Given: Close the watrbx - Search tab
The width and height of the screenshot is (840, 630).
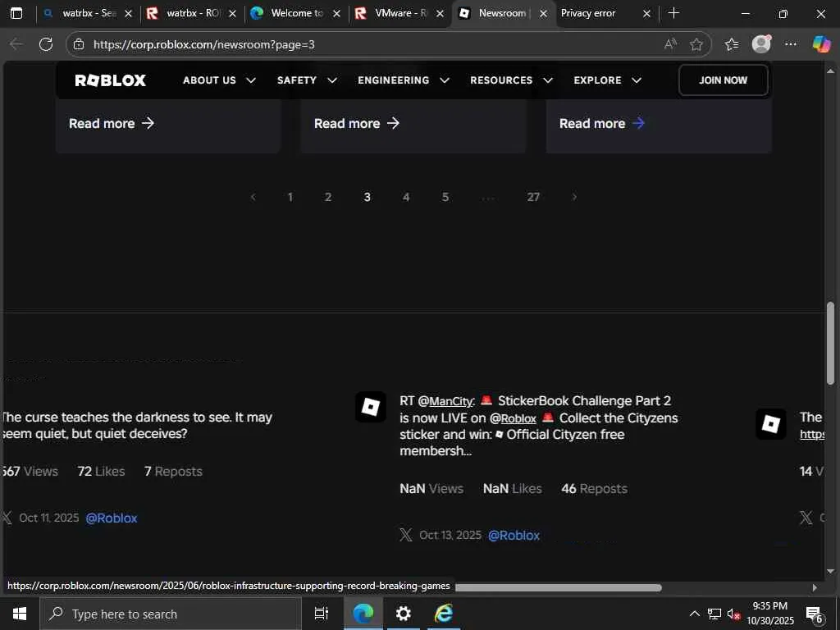Looking at the screenshot, I should 128,13.
